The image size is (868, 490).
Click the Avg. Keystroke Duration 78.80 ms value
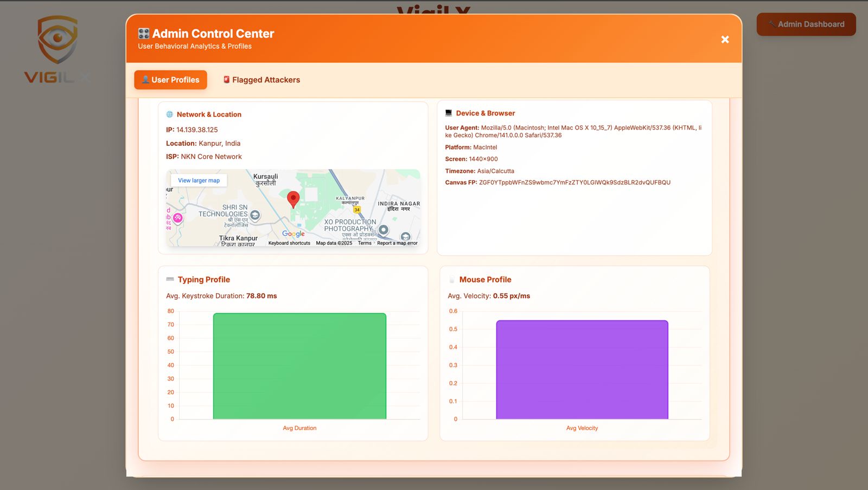[x=261, y=296]
